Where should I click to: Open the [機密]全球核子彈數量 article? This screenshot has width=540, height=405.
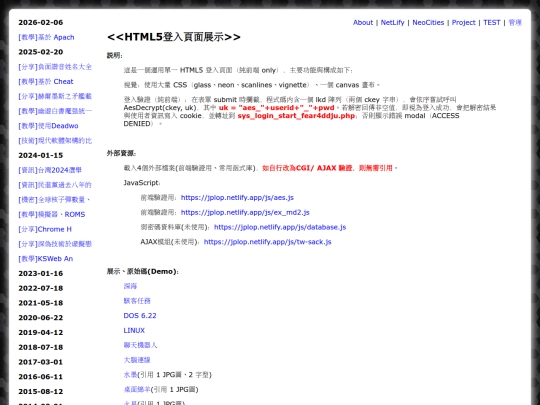(x=54, y=200)
